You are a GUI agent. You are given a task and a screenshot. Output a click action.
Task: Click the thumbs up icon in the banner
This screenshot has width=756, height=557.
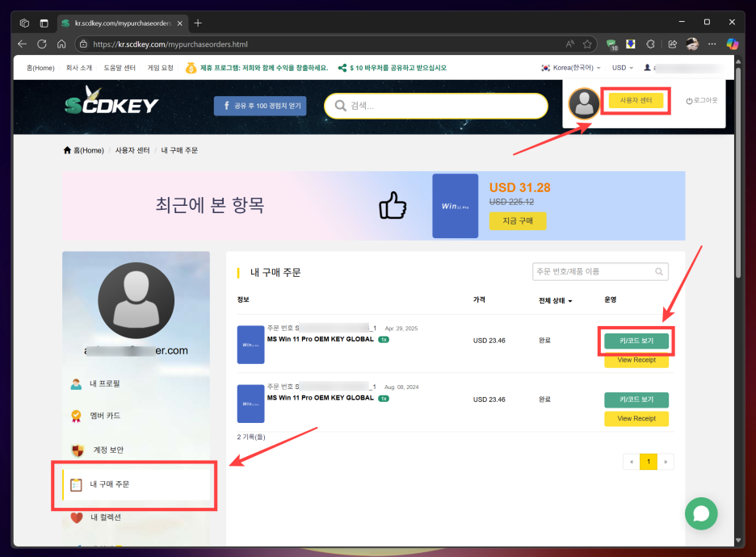(x=393, y=205)
